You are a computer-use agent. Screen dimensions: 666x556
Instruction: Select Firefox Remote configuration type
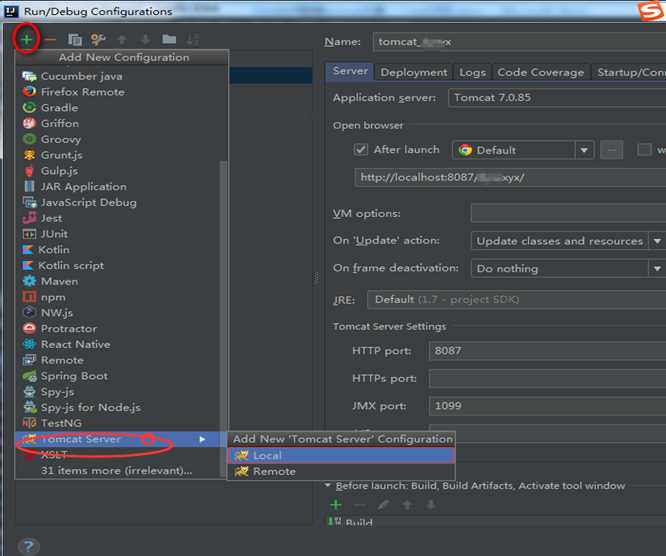tap(121, 92)
